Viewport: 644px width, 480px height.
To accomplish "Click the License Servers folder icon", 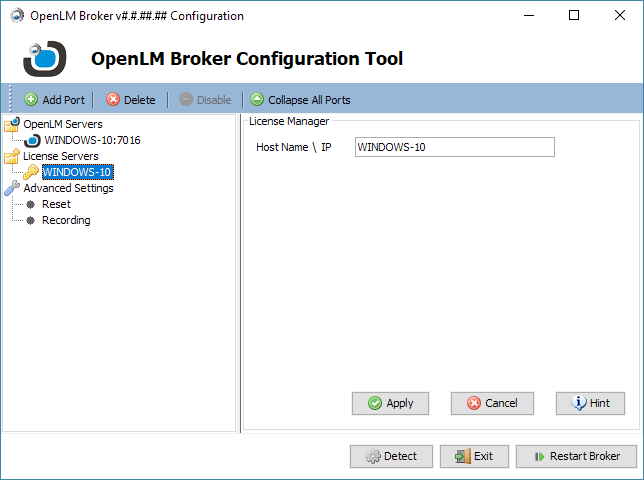I will pyautogui.click(x=12, y=156).
